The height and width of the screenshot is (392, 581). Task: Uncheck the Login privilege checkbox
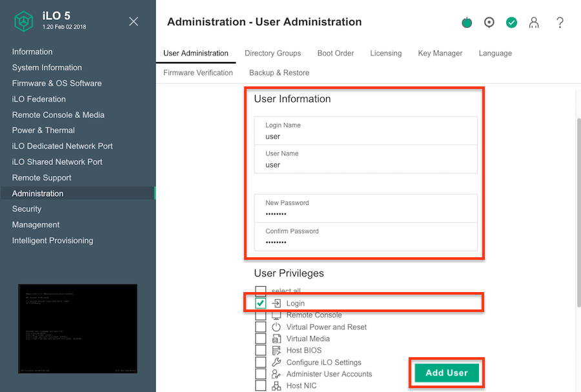click(261, 303)
